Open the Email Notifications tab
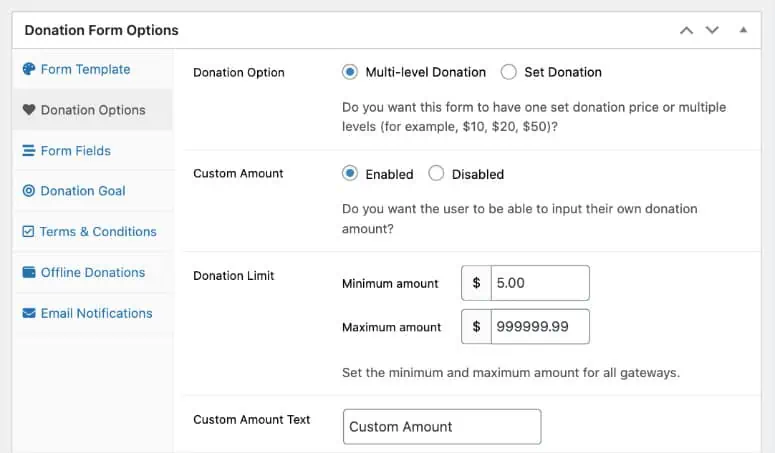 (x=93, y=313)
